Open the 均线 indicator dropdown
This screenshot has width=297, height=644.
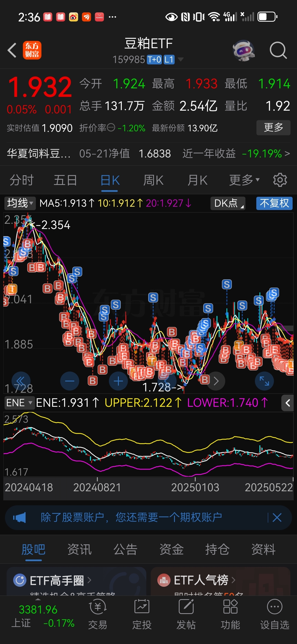pyautogui.click(x=20, y=203)
